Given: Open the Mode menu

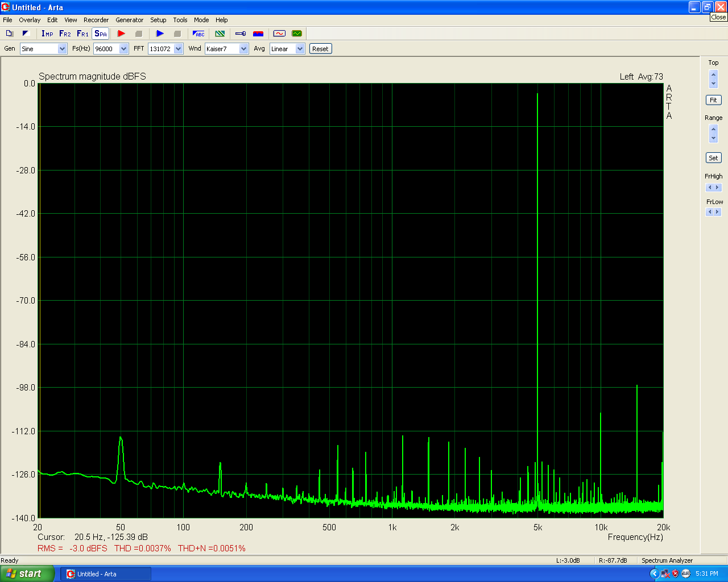Looking at the screenshot, I should coord(201,20).
